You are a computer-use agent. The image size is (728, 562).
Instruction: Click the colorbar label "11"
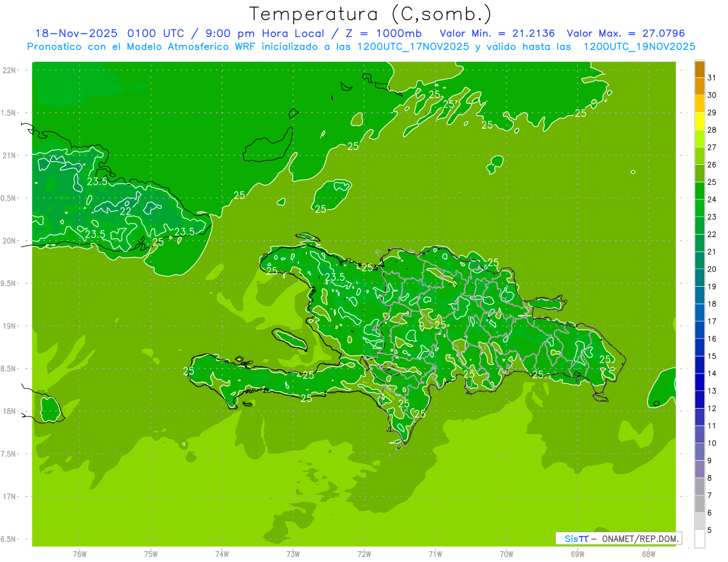tap(712, 426)
